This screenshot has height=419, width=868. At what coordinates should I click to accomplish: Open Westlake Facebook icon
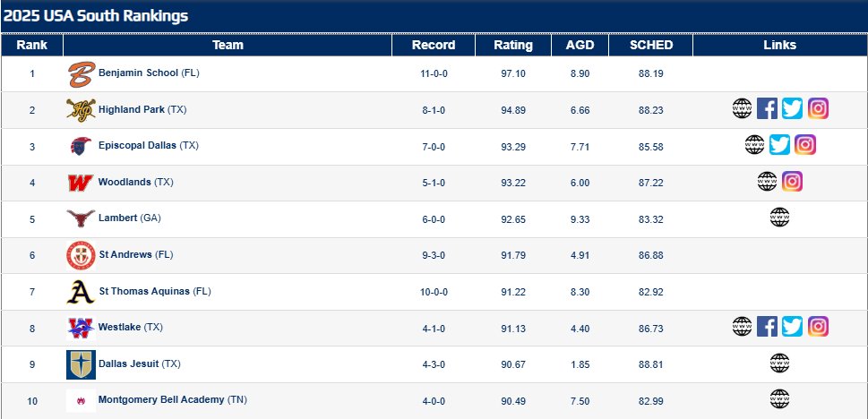coord(767,327)
